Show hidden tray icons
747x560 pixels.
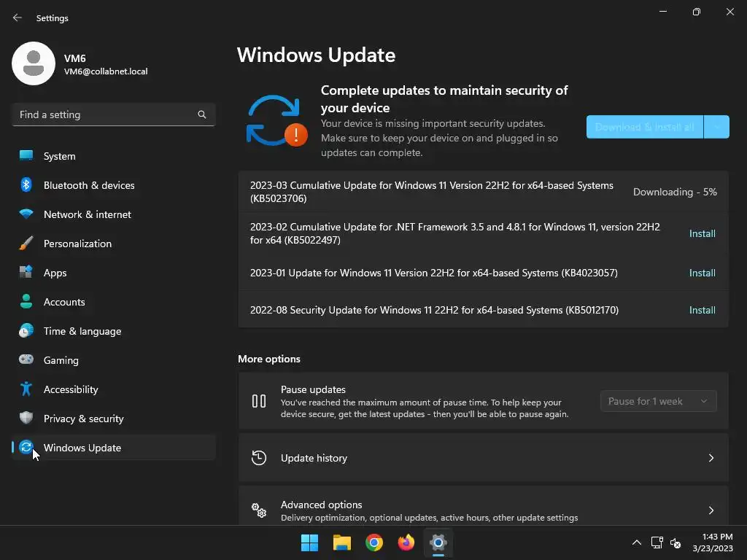pos(636,542)
